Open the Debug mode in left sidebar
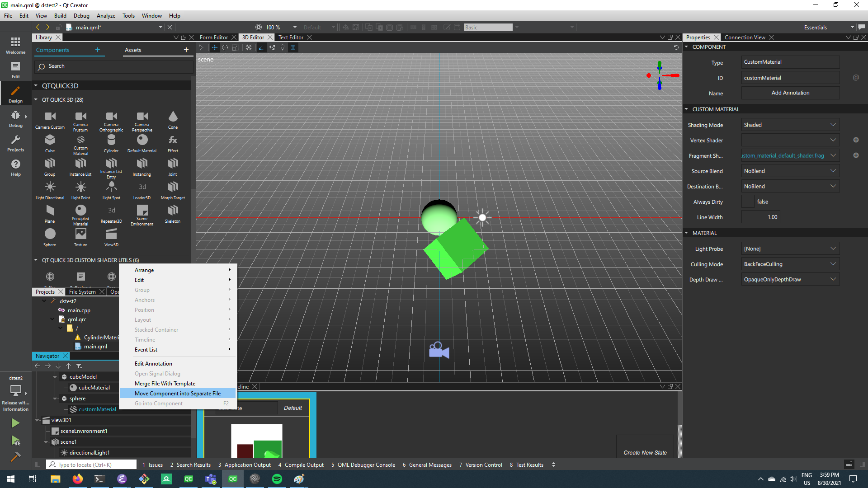Image resolution: width=868 pixels, height=488 pixels. coord(15,118)
